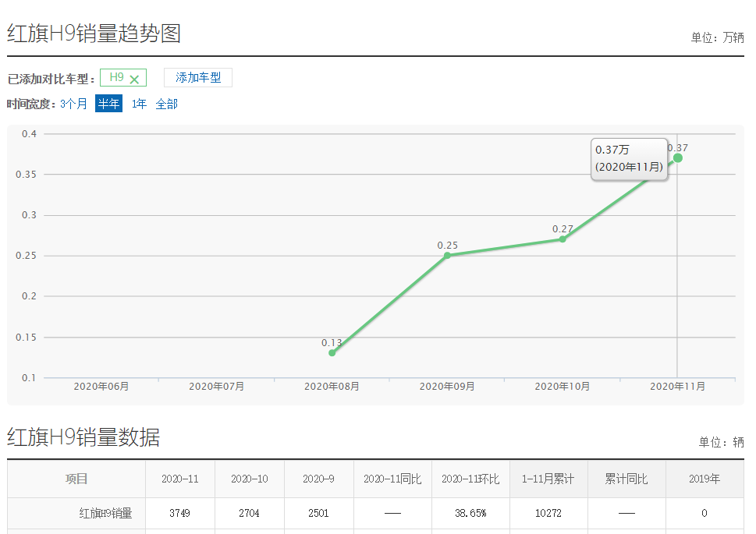Viewport: 756px width, 534px height.
Task: Click the 2019年 column header
Action: coord(705,479)
